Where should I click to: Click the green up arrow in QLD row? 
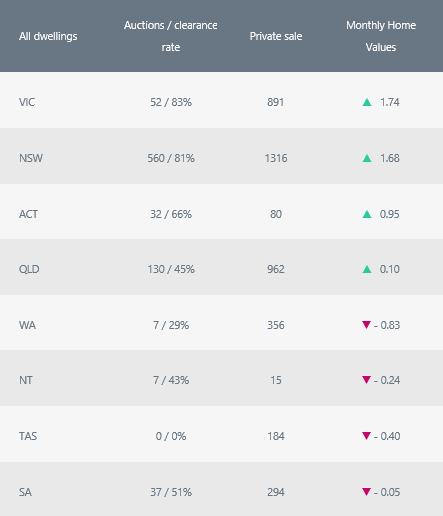(x=367, y=269)
